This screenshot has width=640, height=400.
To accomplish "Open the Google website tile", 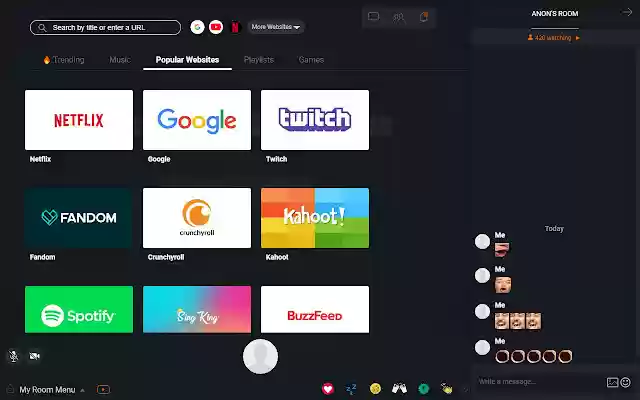I will click(x=197, y=120).
